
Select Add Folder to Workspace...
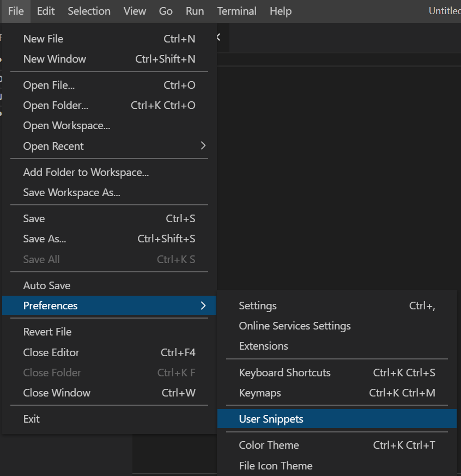pyautogui.click(x=86, y=172)
